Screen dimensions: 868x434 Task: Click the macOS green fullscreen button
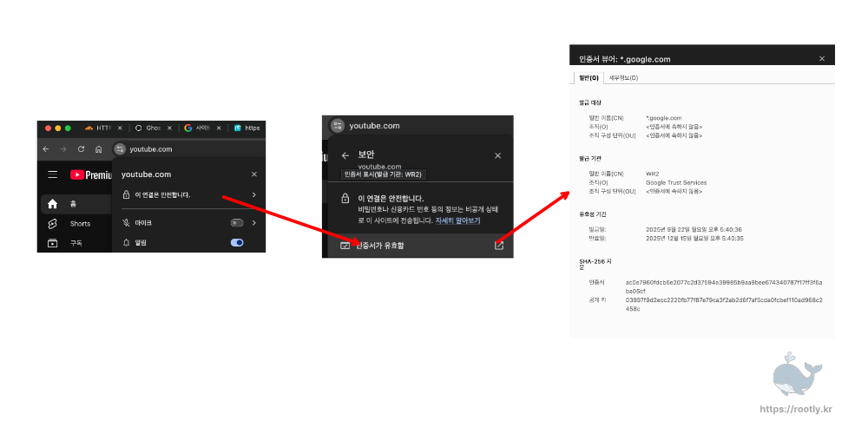(x=68, y=128)
